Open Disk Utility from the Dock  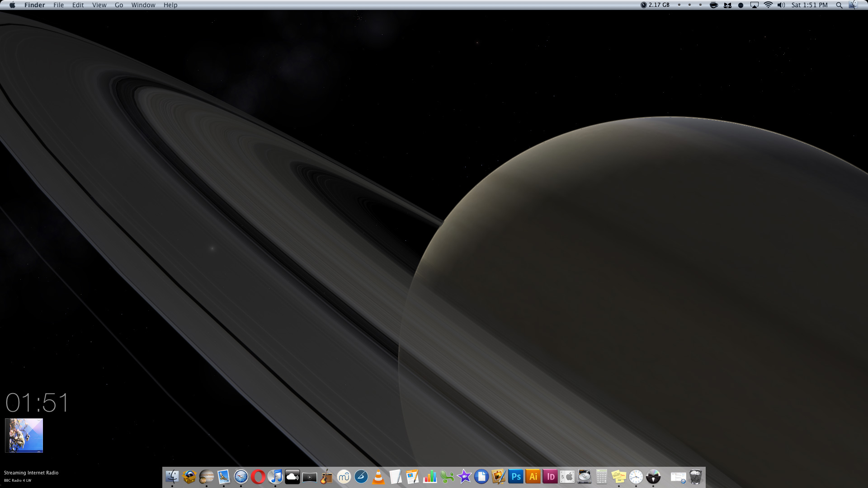click(x=585, y=477)
